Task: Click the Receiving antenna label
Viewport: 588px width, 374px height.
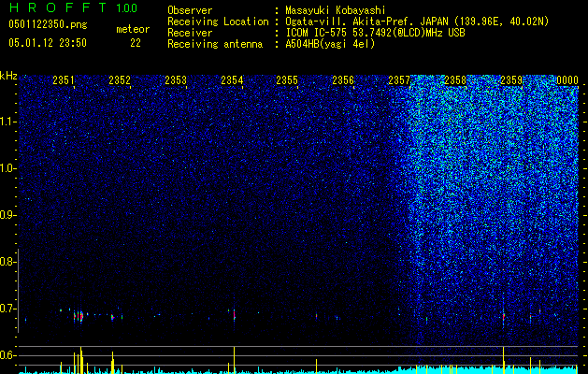Action: tap(215, 44)
